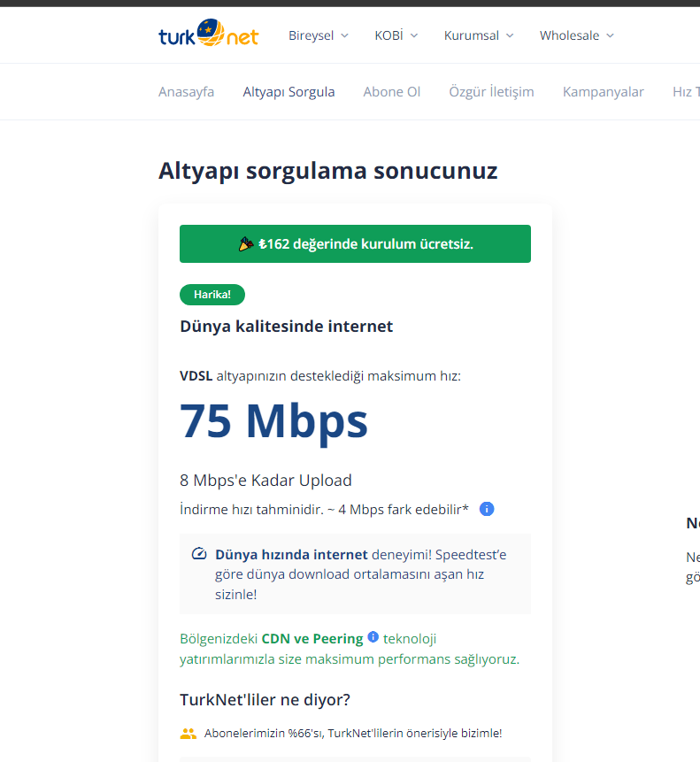Open the Bireysel dropdown menu
This screenshot has width=700, height=762.
(319, 35)
